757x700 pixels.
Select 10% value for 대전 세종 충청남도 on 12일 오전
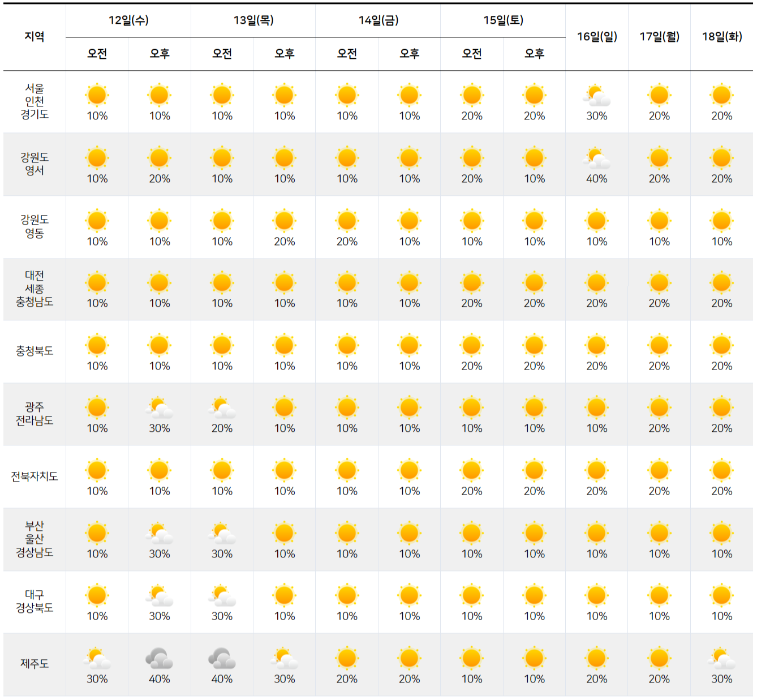[97, 303]
